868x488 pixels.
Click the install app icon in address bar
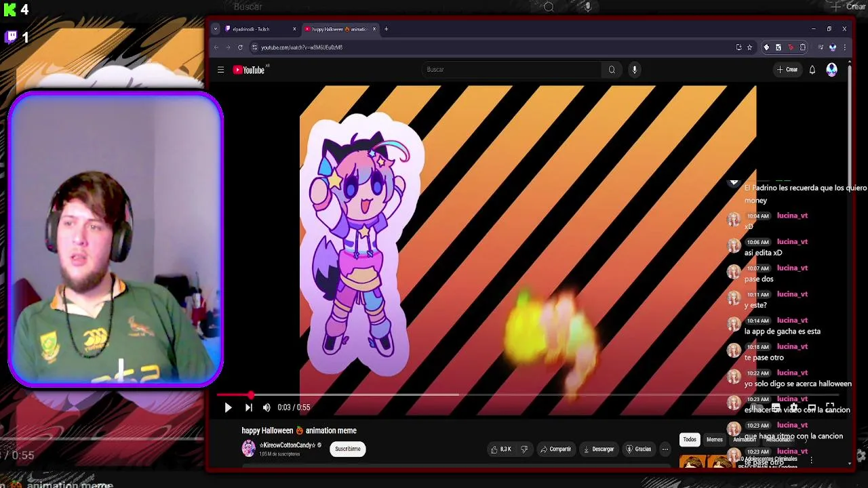click(738, 47)
